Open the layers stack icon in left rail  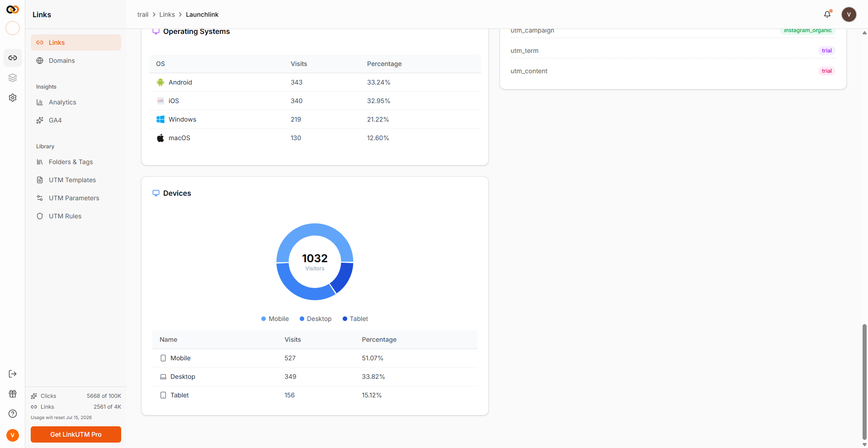(13, 78)
